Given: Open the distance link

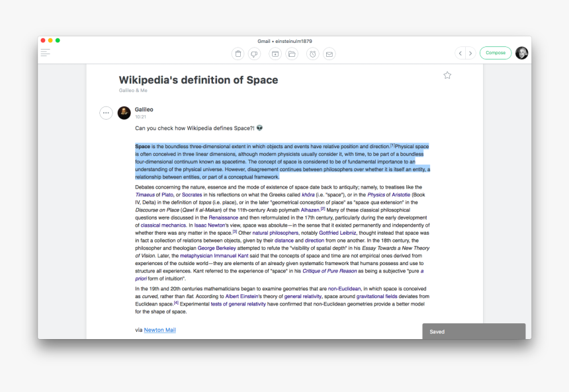Looking at the screenshot, I should tap(284, 241).
